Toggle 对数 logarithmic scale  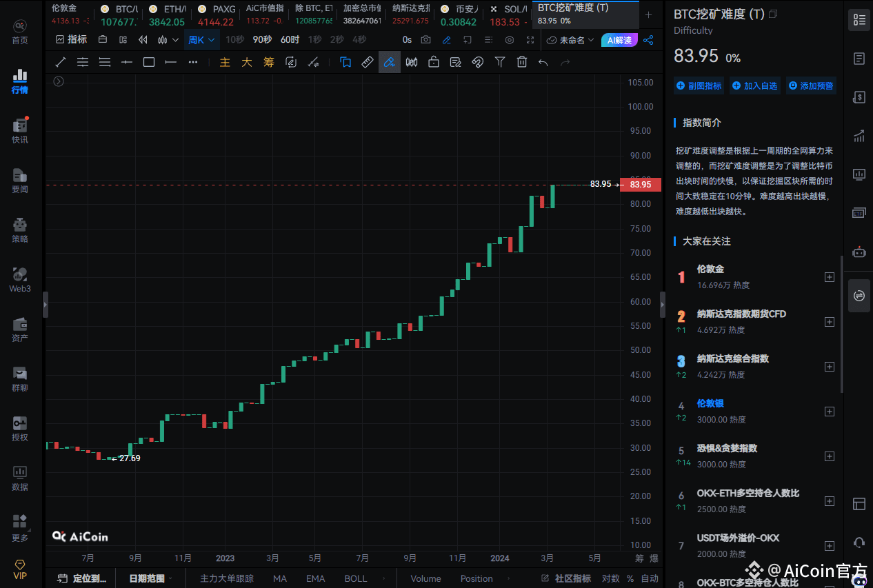coord(610,578)
